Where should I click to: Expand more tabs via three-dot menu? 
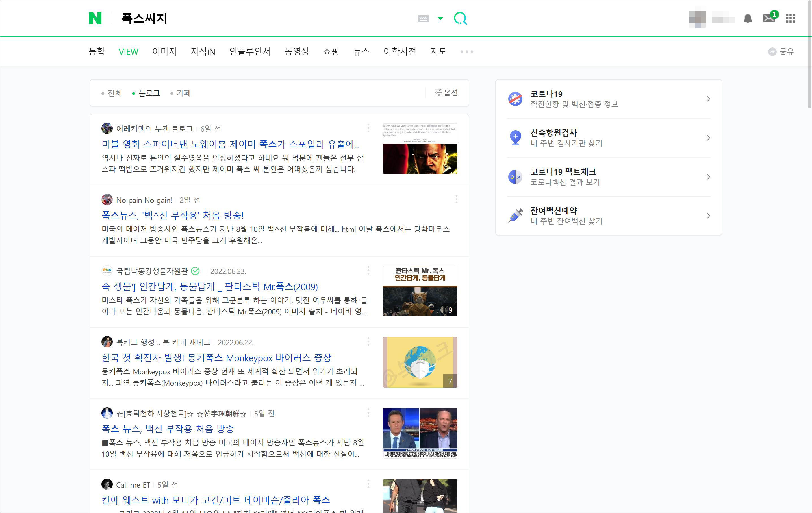[x=467, y=52]
